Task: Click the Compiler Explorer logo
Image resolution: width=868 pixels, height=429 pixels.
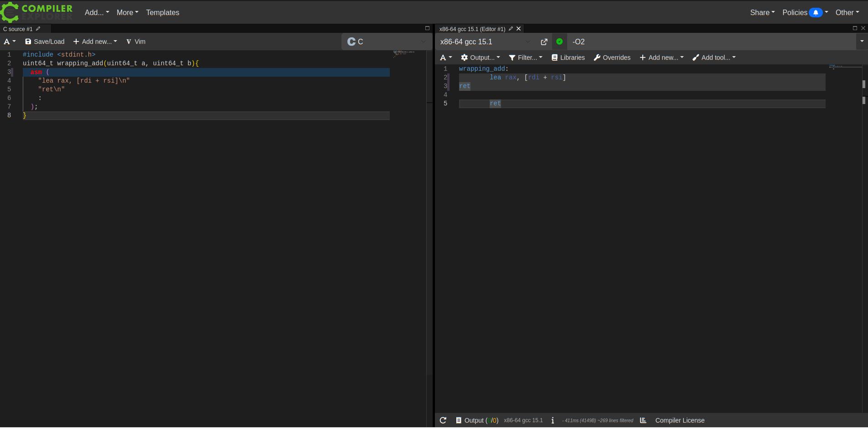Action: (36, 12)
